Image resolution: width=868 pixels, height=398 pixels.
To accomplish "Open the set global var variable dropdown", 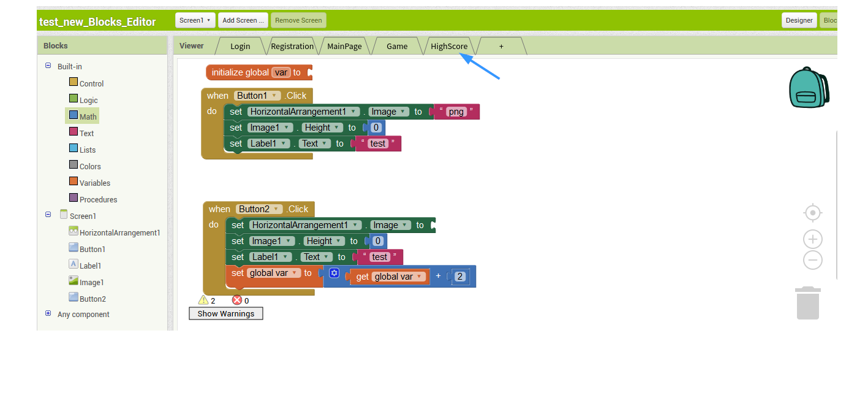I will pyautogui.click(x=274, y=273).
